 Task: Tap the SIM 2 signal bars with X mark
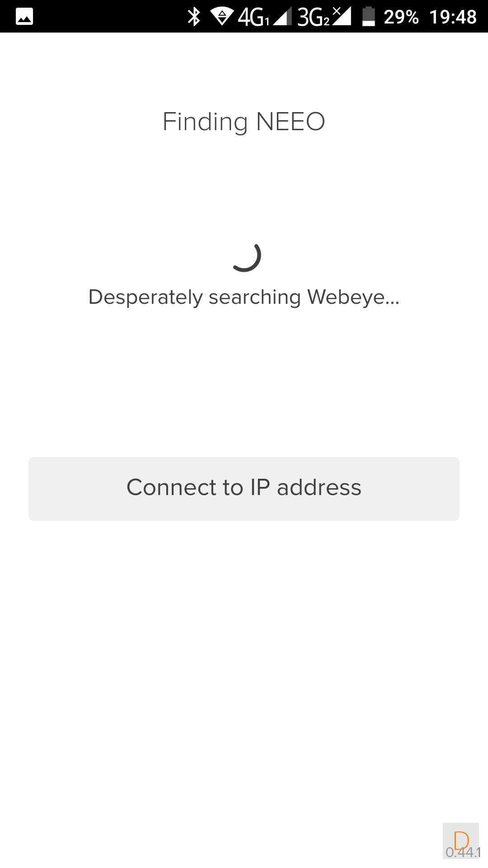pyautogui.click(x=342, y=17)
